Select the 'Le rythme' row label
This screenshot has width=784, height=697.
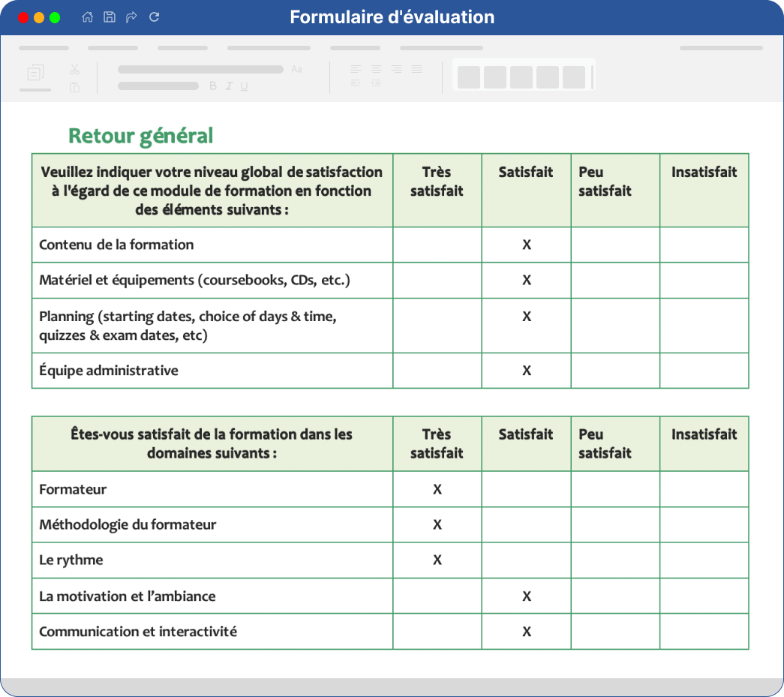pos(71,560)
